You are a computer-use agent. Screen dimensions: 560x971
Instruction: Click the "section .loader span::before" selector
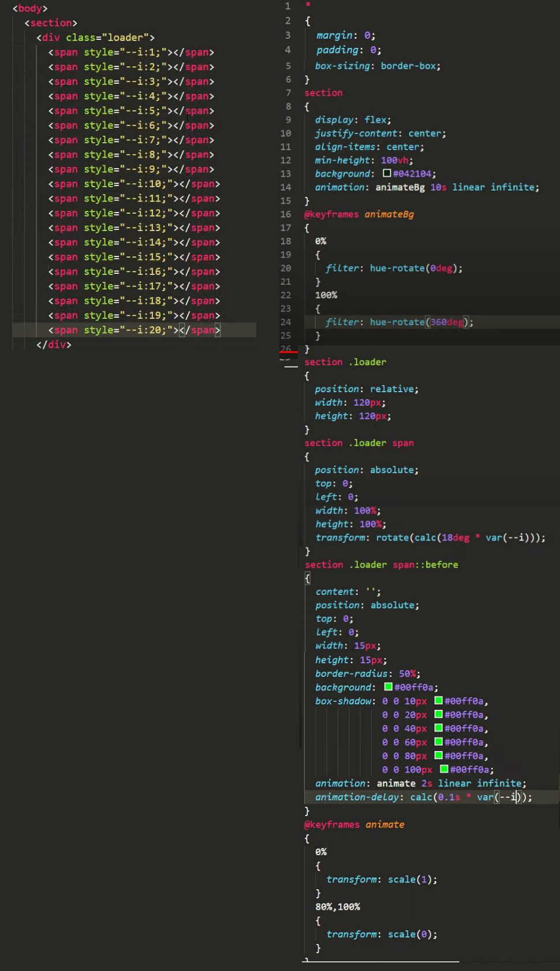[381, 564]
